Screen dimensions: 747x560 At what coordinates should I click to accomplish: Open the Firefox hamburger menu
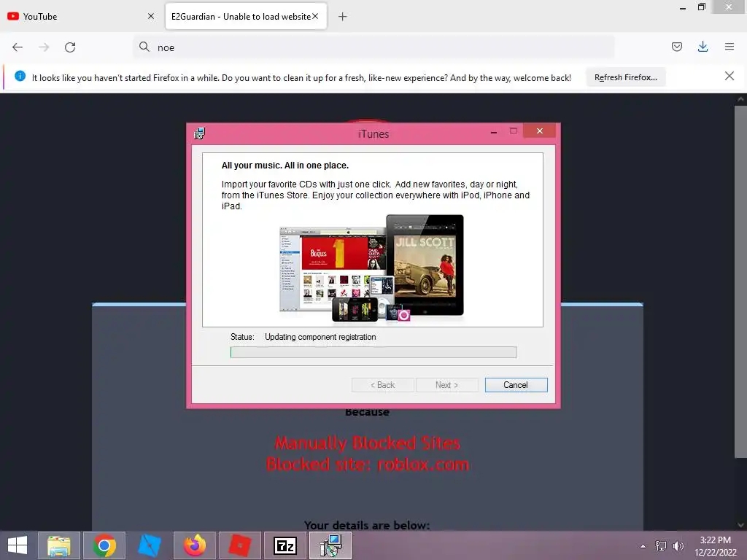pyautogui.click(x=729, y=47)
